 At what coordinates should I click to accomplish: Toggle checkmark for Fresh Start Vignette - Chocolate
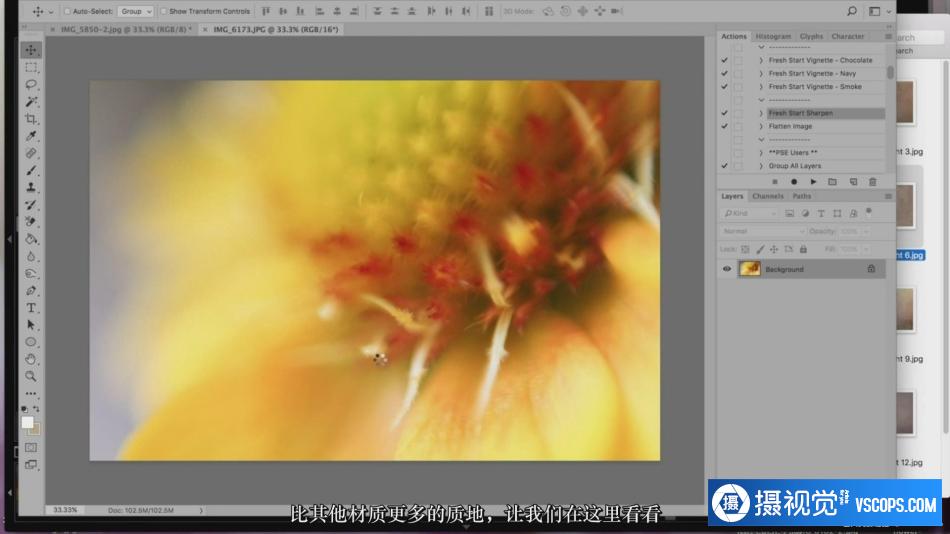pos(725,60)
